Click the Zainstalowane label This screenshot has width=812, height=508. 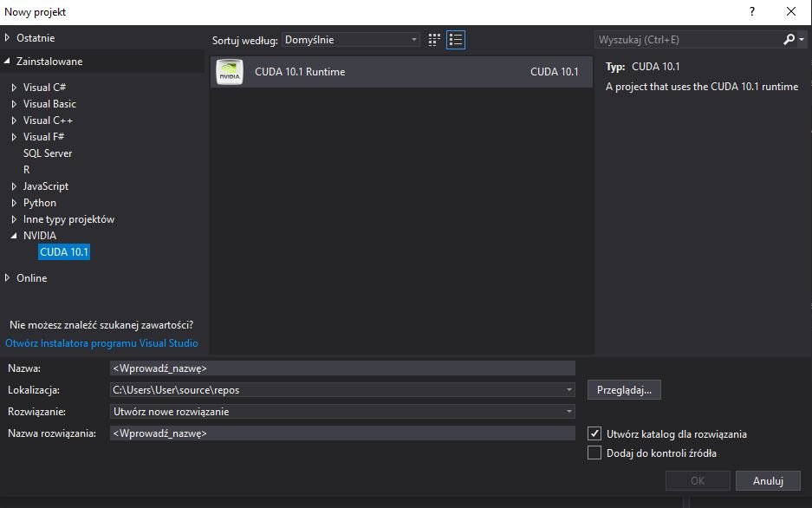tap(49, 61)
